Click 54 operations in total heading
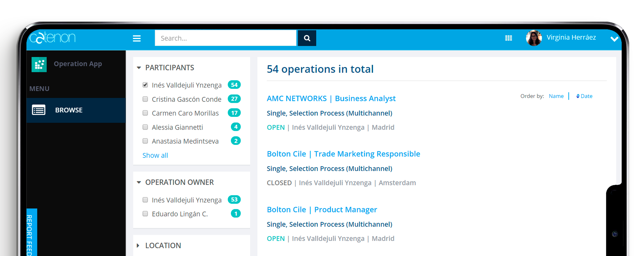Viewport: 644px width, 256px height. pyautogui.click(x=320, y=69)
